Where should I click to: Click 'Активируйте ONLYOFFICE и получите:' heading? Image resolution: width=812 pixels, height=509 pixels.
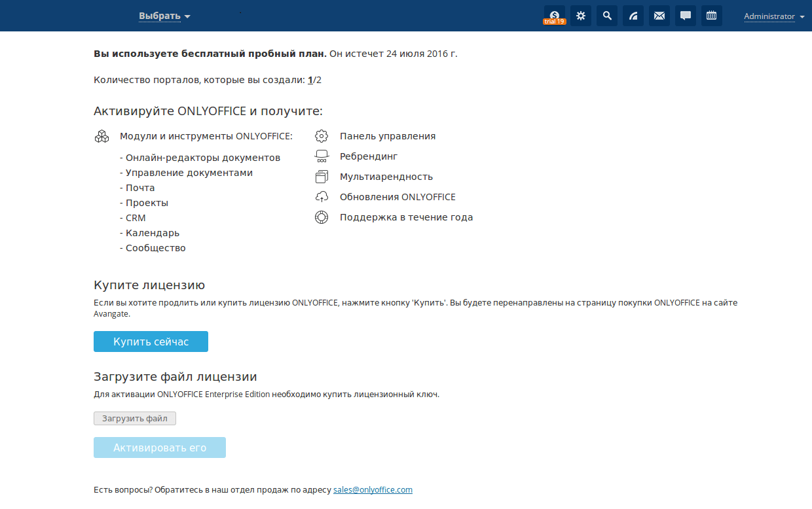tap(208, 111)
